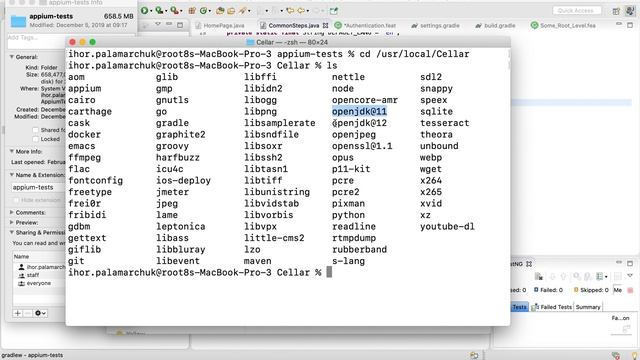Switch to the Summary tab in TestNG view
This screenshot has height=360, width=640.
(588, 307)
